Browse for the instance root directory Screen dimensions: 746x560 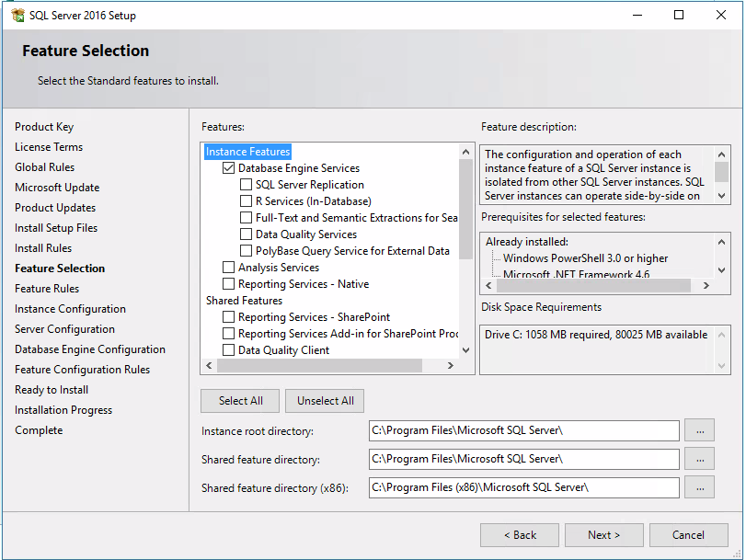(700, 430)
